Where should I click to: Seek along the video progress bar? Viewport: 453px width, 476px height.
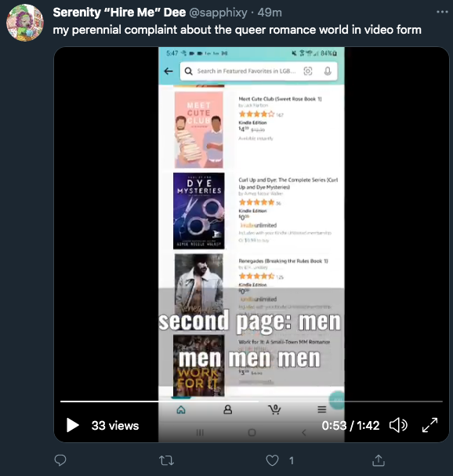252,402
